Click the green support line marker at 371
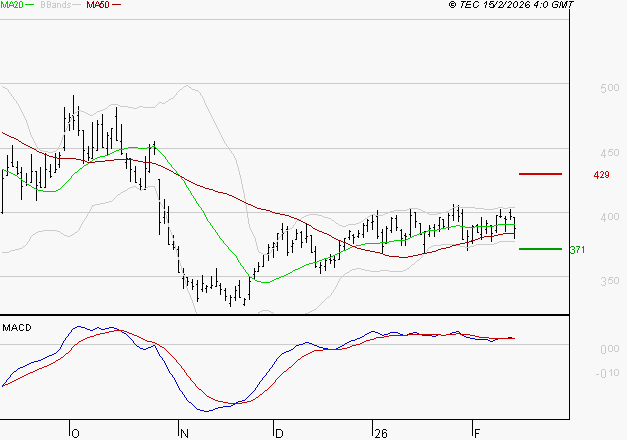Viewport: 627px width, 440px height. coord(540,249)
